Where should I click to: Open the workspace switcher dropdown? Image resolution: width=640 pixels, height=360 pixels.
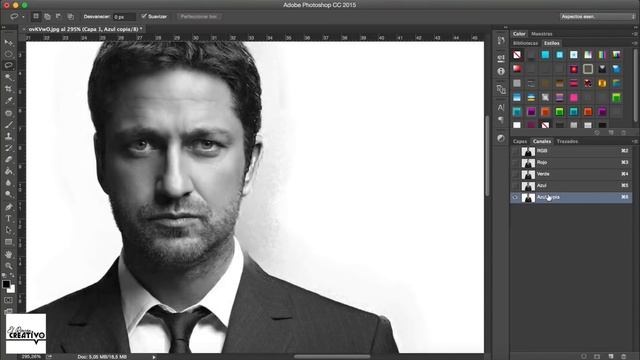598,16
